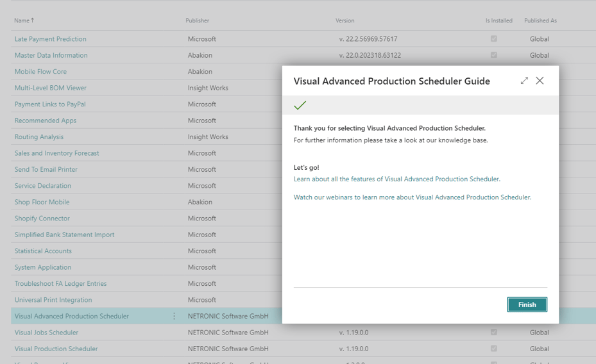Click the Finish button
Viewport: 596px width, 364px height.
click(527, 304)
